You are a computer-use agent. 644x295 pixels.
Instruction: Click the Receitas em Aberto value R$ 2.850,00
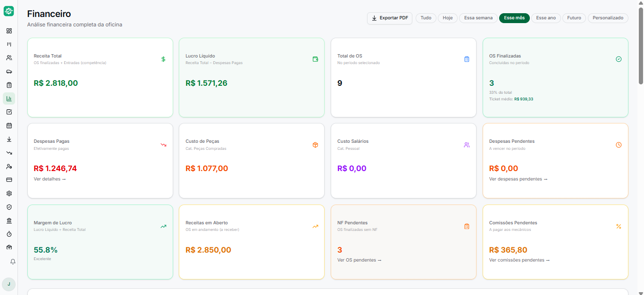(209, 250)
